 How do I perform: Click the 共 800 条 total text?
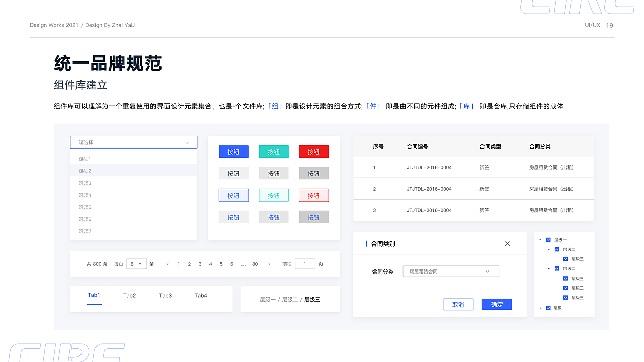(97, 264)
